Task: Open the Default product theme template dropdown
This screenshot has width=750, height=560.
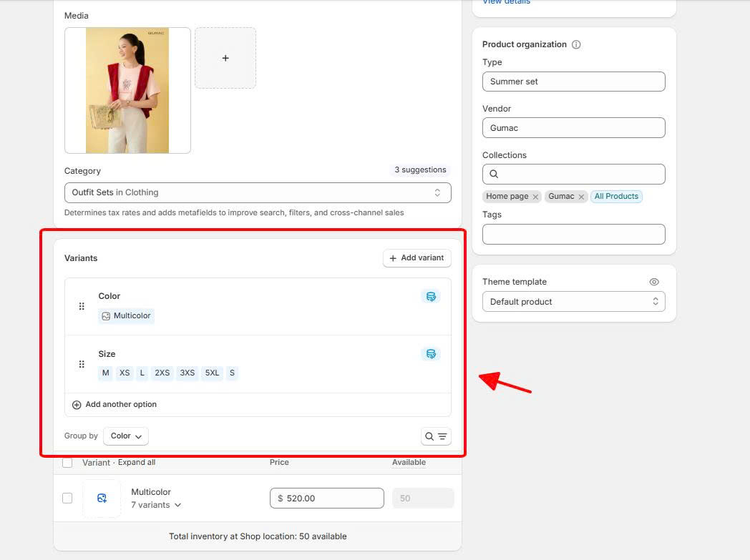Action: [x=573, y=301]
